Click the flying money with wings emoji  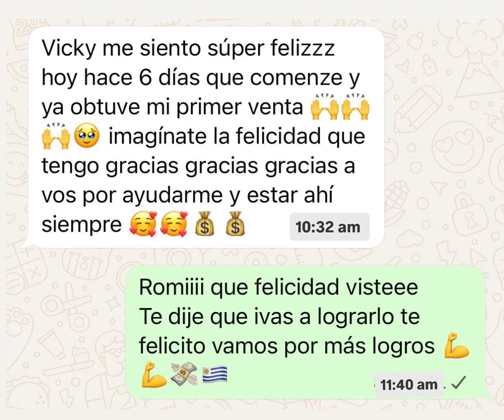[183, 374]
